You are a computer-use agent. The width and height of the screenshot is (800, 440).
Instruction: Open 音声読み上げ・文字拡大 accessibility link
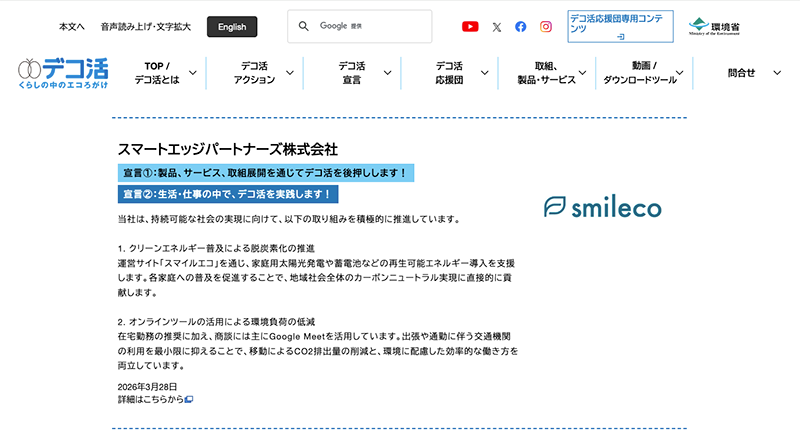[146, 27]
